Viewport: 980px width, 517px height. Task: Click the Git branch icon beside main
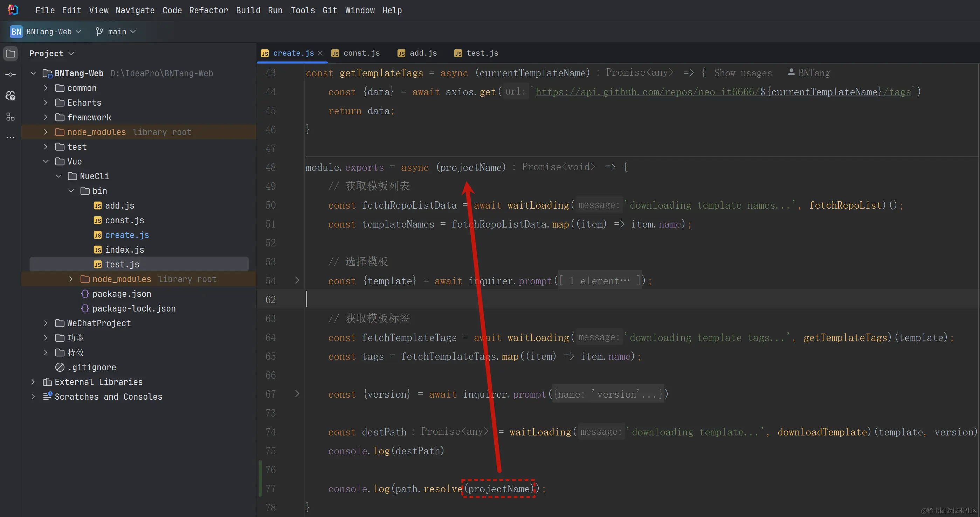(x=99, y=32)
